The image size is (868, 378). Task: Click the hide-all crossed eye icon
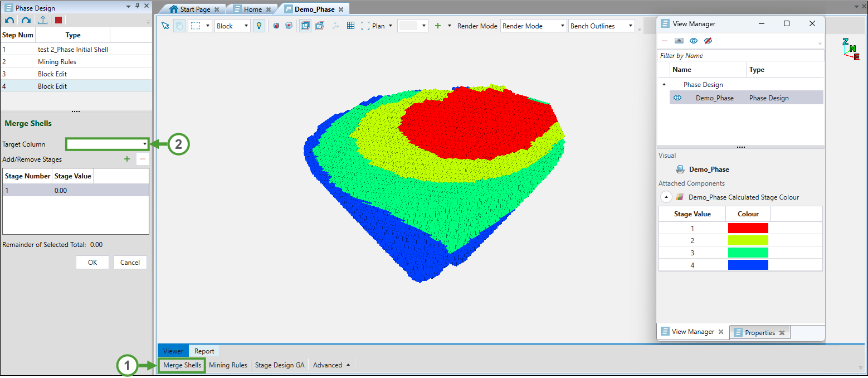[708, 41]
